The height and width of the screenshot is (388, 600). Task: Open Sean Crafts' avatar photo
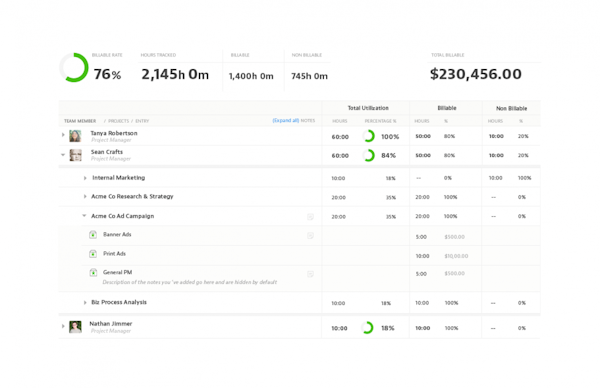(x=75, y=155)
